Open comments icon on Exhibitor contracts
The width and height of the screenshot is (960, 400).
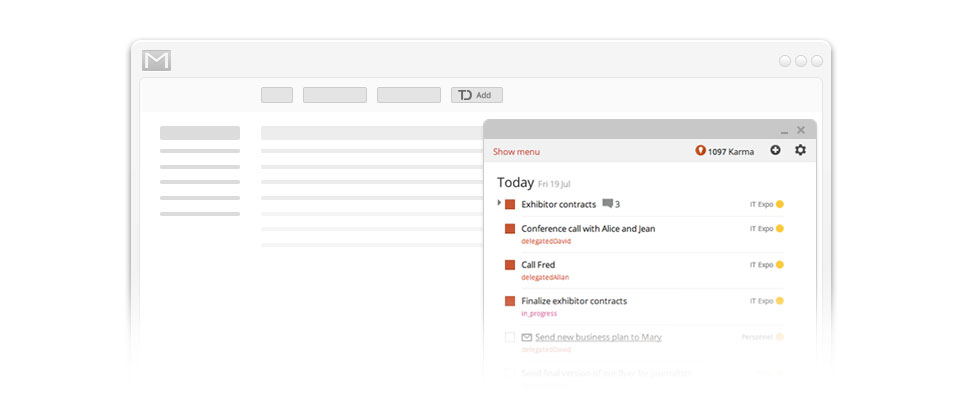(607, 204)
